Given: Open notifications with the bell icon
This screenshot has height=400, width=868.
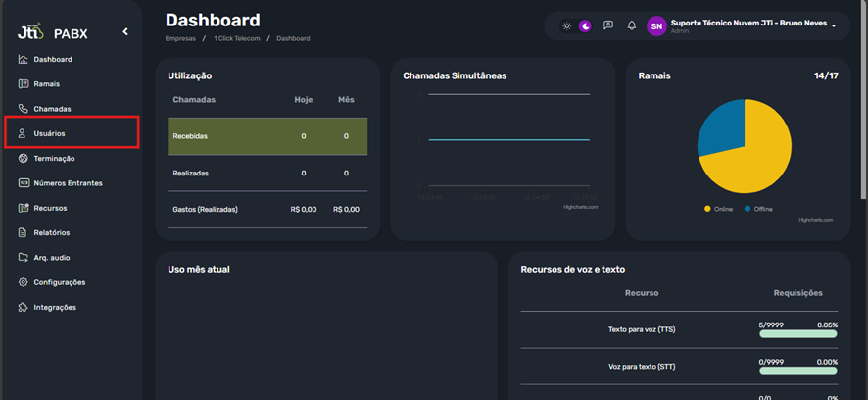Looking at the screenshot, I should click(x=632, y=25).
